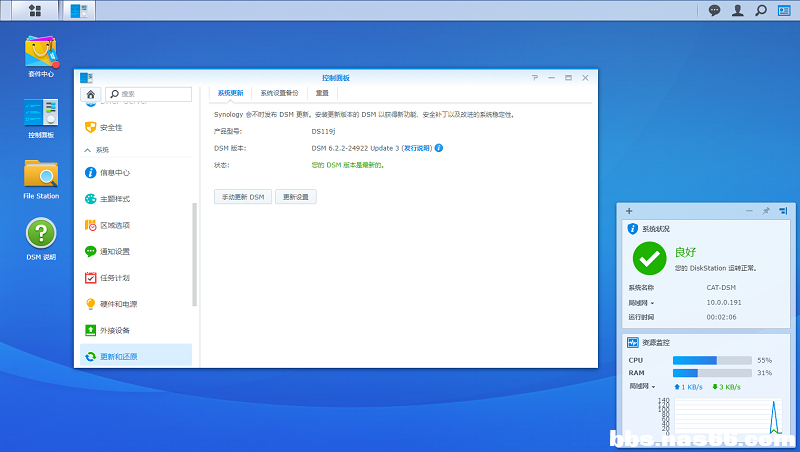
Task: Click the server name CAT-DSM
Action: point(721,288)
